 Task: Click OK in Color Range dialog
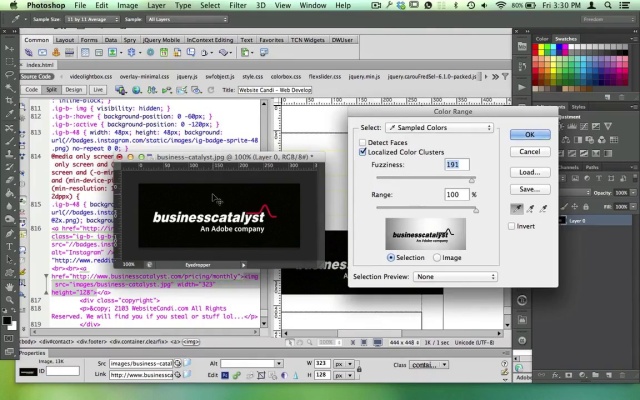(x=530, y=134)
